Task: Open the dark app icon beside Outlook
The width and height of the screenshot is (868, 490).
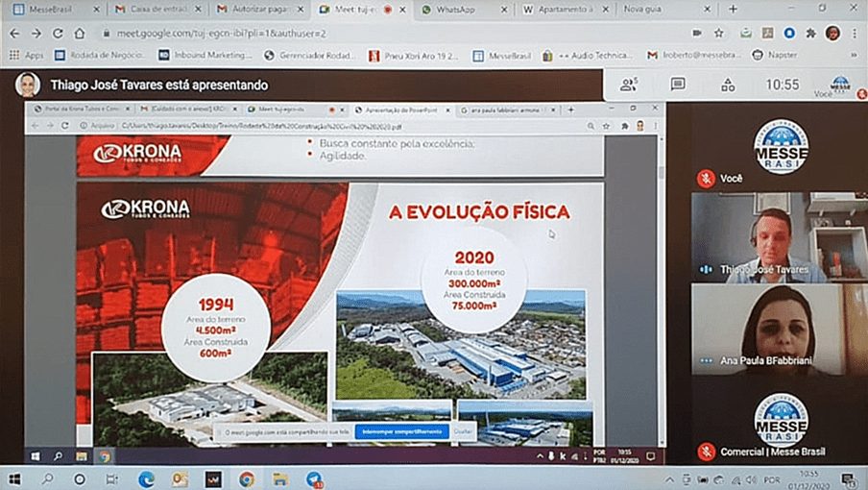Action: coord(213,478)
